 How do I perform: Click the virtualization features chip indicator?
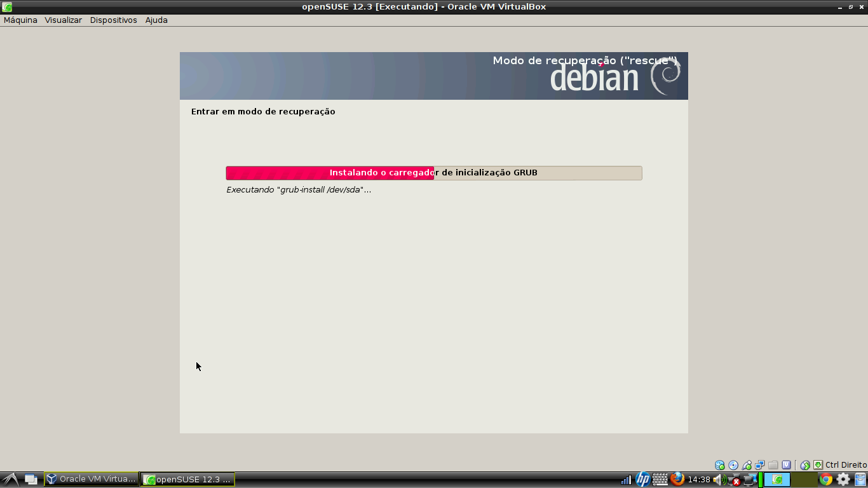point(787,464)
